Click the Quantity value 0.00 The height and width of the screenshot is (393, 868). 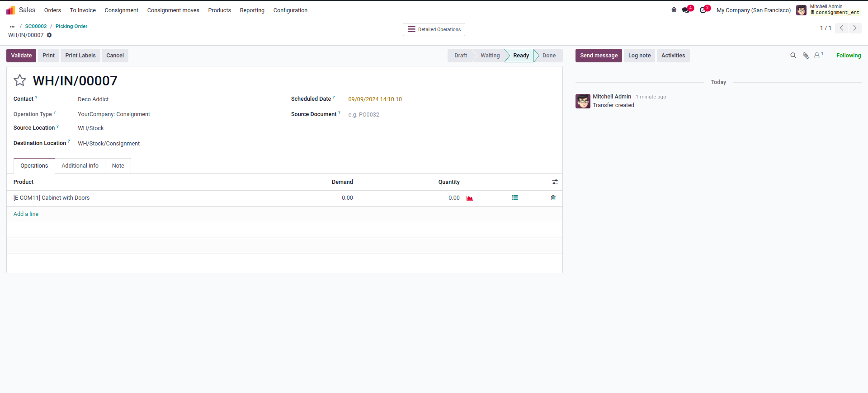pyautogui.click(x=454, y=198)
